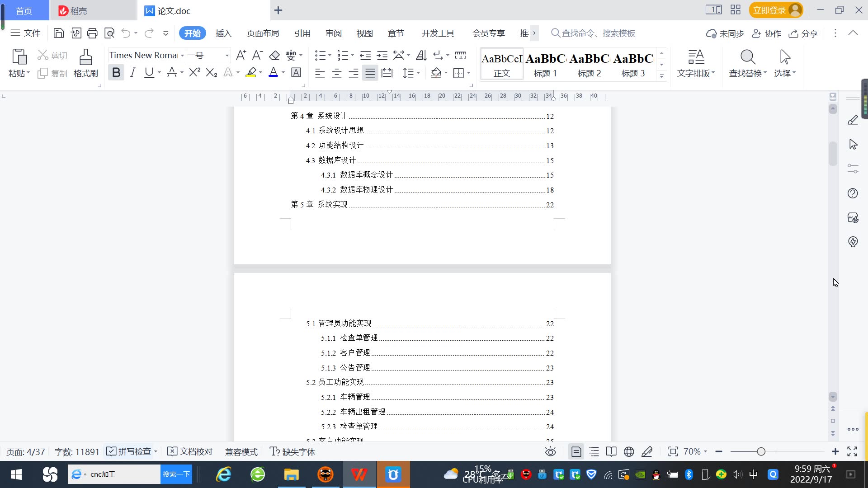
Task: Toggle italic formatting
Action: pos(132,72)
